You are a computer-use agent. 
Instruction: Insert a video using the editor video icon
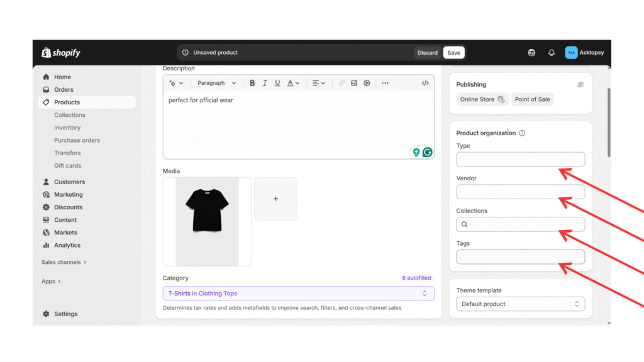[x=367, y=83]
